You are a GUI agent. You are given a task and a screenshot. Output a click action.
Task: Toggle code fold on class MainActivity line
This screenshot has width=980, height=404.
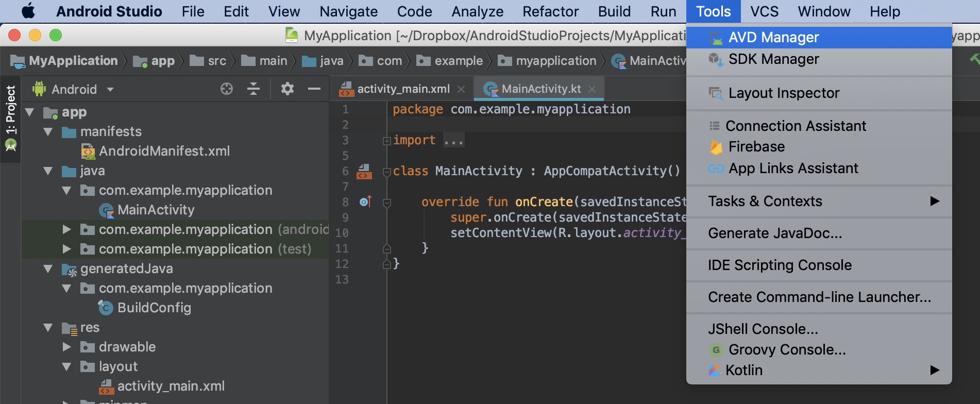coord(386,172)
